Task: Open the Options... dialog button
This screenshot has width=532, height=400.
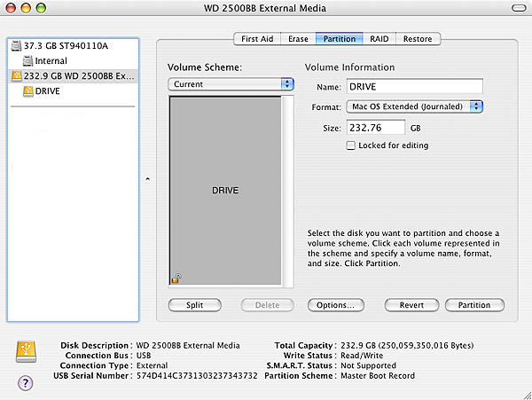Action: (x=335, y=305)
